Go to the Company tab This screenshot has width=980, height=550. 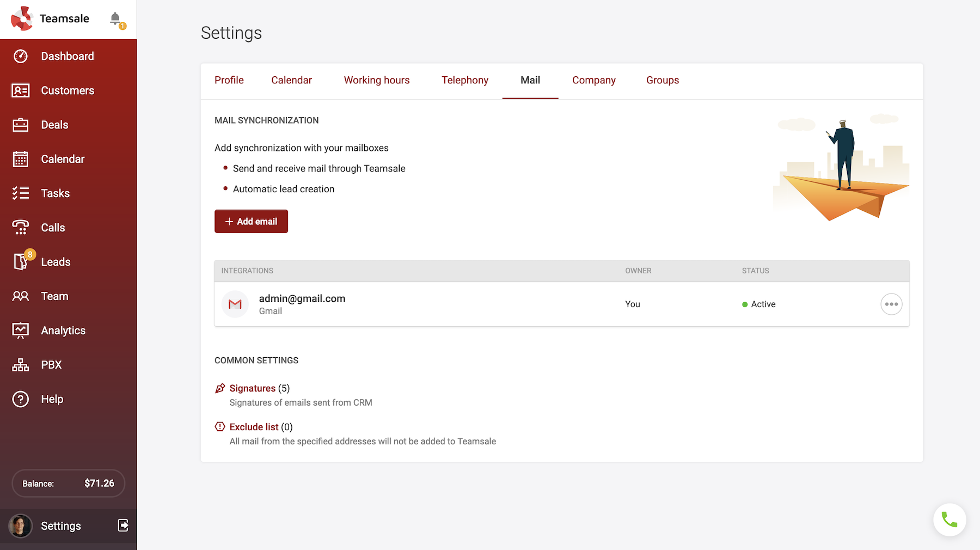[x=593, y=80]
